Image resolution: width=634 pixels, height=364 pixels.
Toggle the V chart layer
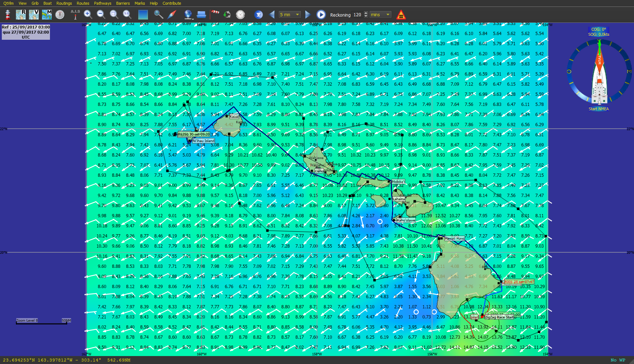[34, 14]
